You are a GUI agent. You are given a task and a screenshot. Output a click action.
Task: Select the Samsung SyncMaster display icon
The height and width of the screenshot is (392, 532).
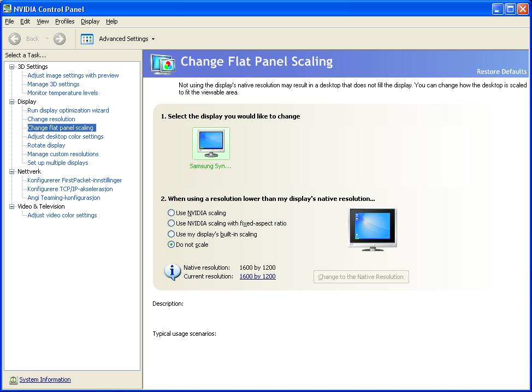(x=211, y=144)
